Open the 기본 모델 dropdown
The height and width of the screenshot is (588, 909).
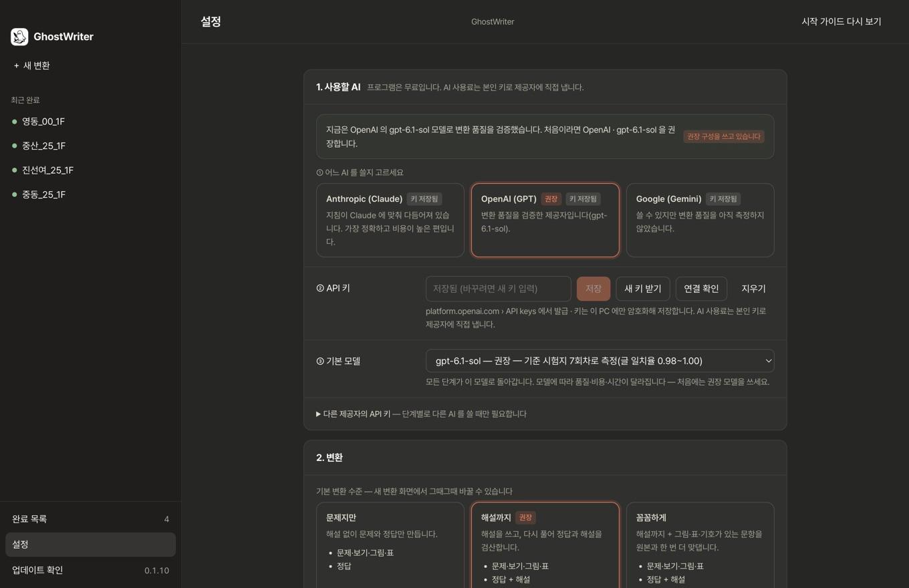pyautogui.click(x=600, y=361)
